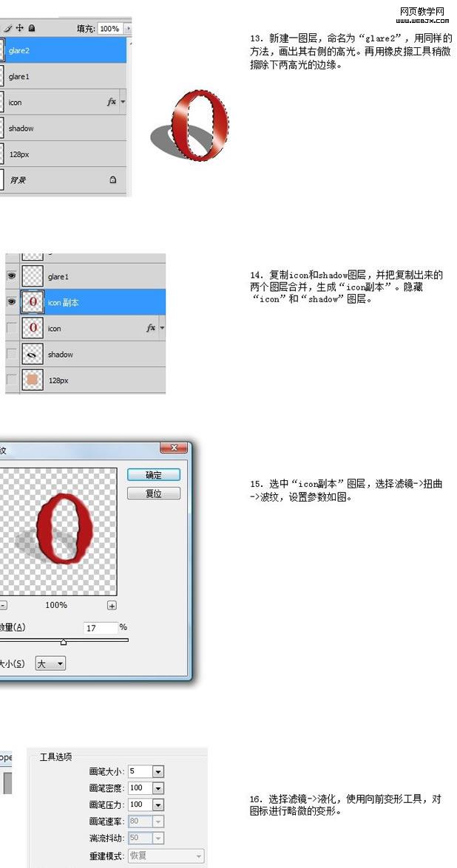
Task: Select the 背景 background layer
Action: [x=63, y=180]
